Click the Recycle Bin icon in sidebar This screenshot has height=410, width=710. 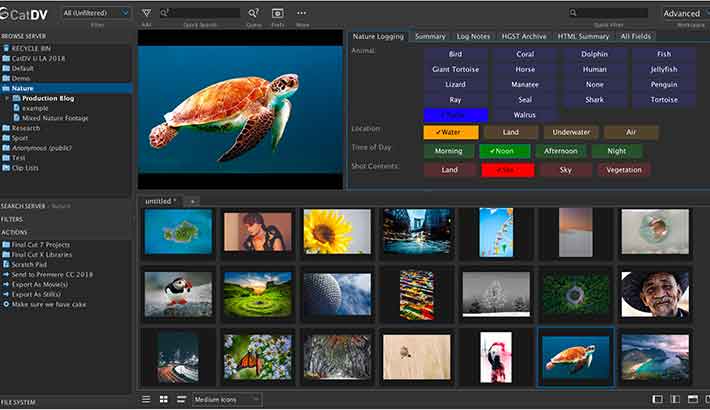[6, 48]
